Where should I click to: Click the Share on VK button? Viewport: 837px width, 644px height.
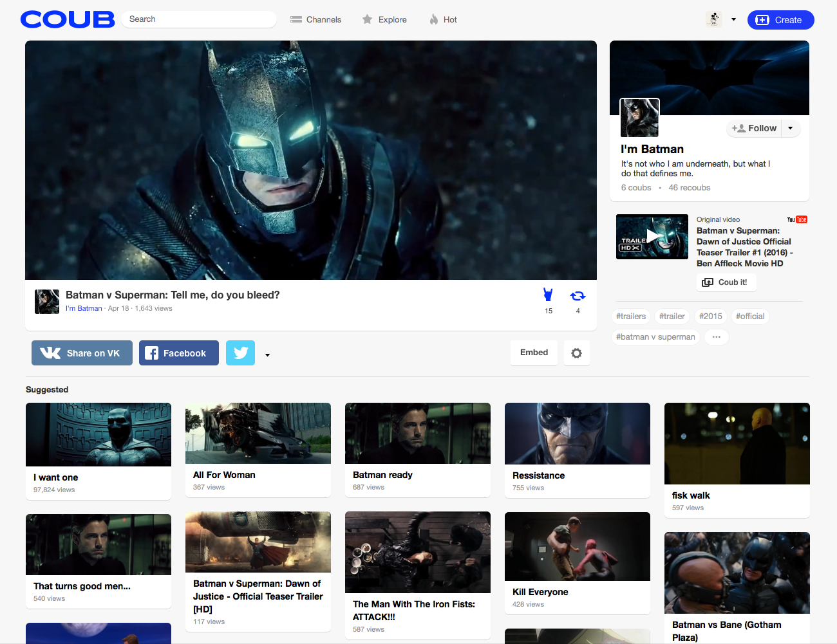(82, 353)
